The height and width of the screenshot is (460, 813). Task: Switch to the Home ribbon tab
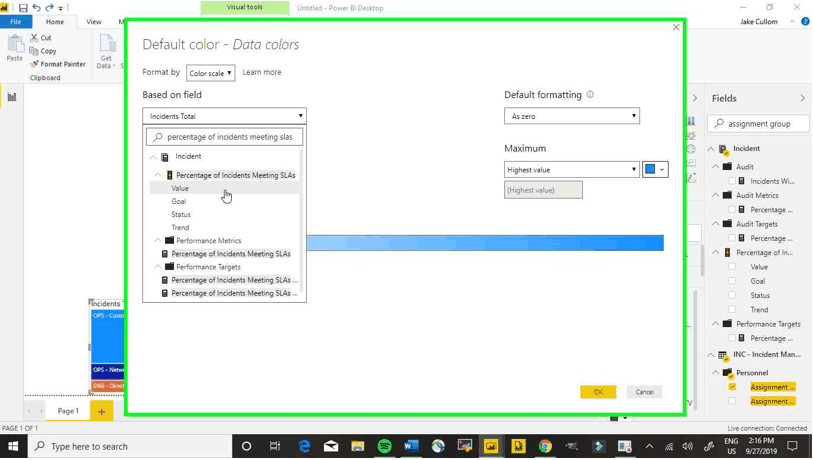[x=55, y=22]
